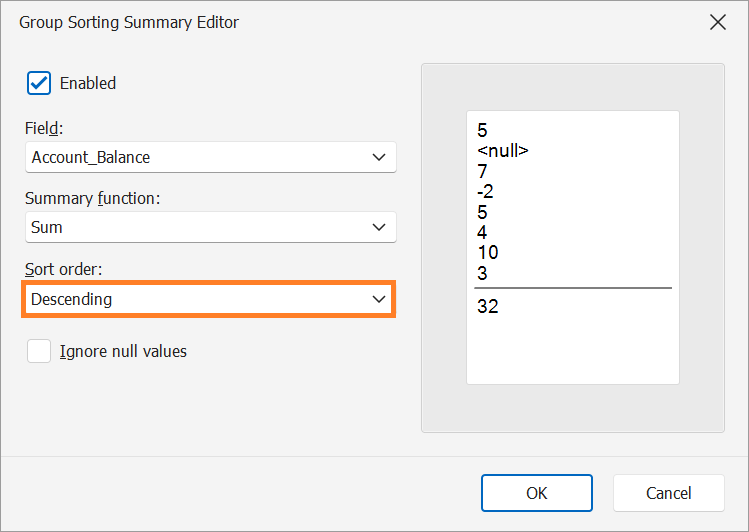Click the dialog title Group Sorting Summary Editor

coord(129,22)
